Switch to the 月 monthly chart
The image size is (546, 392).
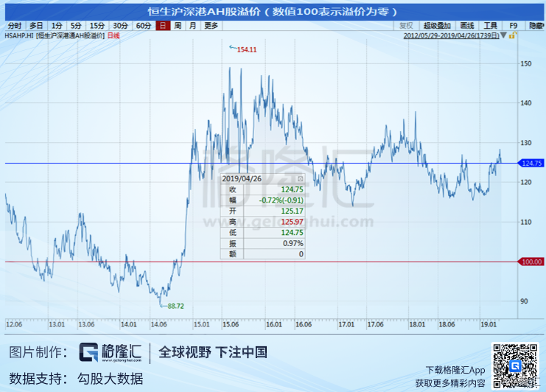(x=192, y=26)
